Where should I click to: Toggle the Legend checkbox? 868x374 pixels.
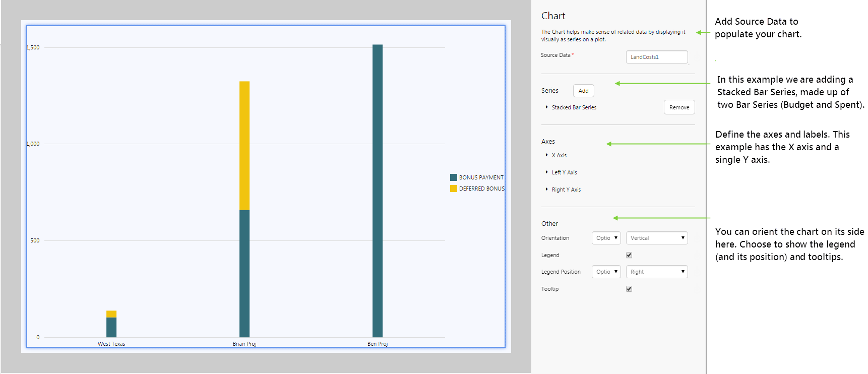(x=629, y=255)
